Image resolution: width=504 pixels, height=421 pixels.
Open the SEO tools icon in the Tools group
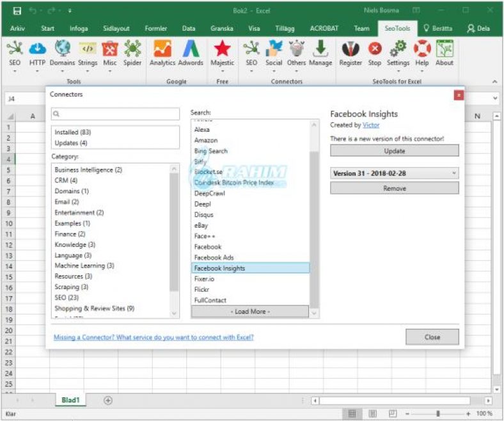[15, 48]
